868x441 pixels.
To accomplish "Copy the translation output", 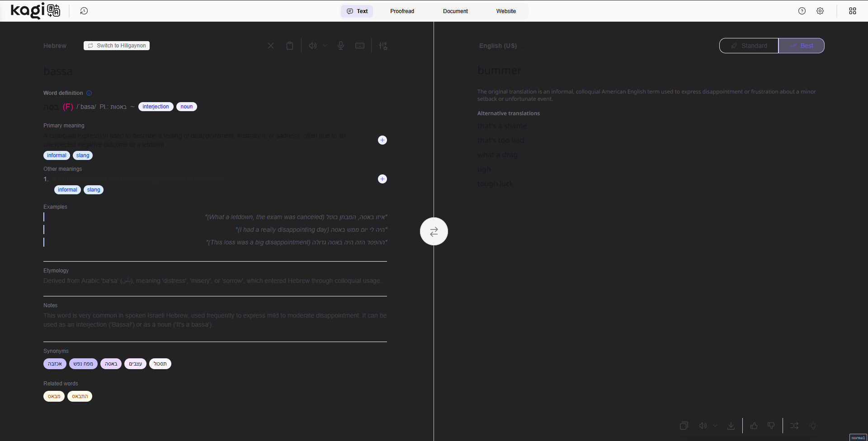I will (x=684, y=426).
